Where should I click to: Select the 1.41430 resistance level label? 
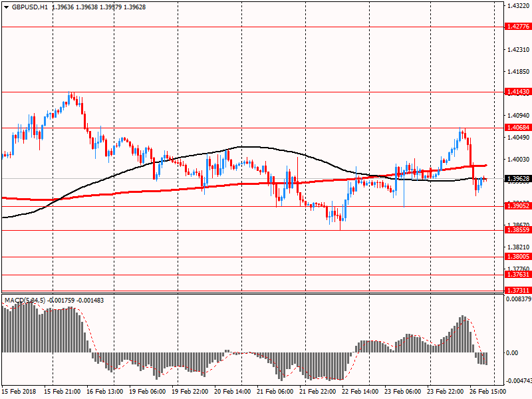517,92
